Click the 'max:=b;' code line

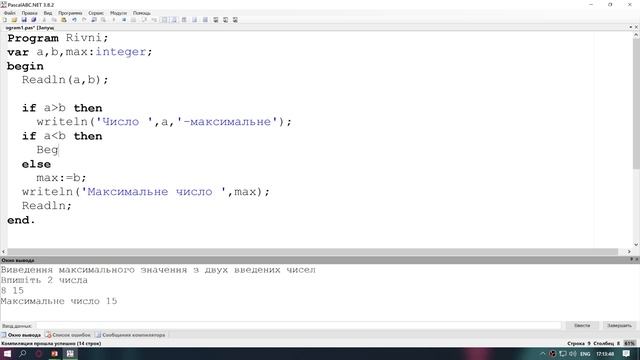point(61,178)
